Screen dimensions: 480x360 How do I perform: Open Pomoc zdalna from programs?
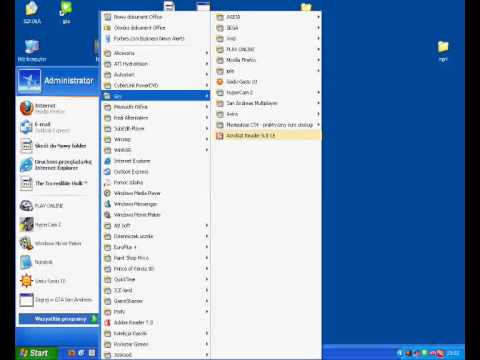pos(156,183)
